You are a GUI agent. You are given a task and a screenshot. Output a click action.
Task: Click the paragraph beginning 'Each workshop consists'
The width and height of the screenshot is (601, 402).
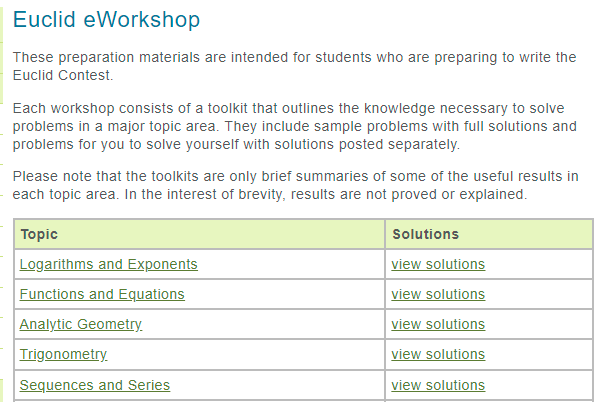[x=294, y=126]
